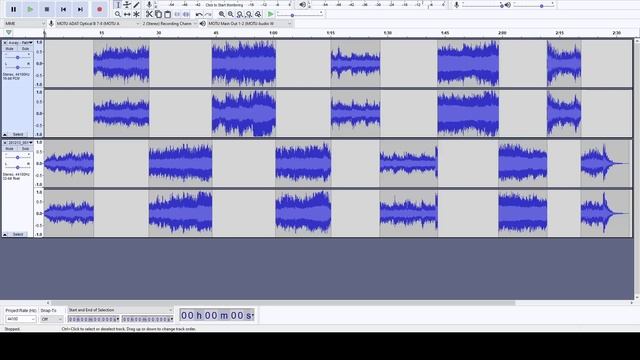Viewport: 640px width, 360px height.
Task: Click the timeline ruler at 1:00
Action: click(x=273, y=33)
